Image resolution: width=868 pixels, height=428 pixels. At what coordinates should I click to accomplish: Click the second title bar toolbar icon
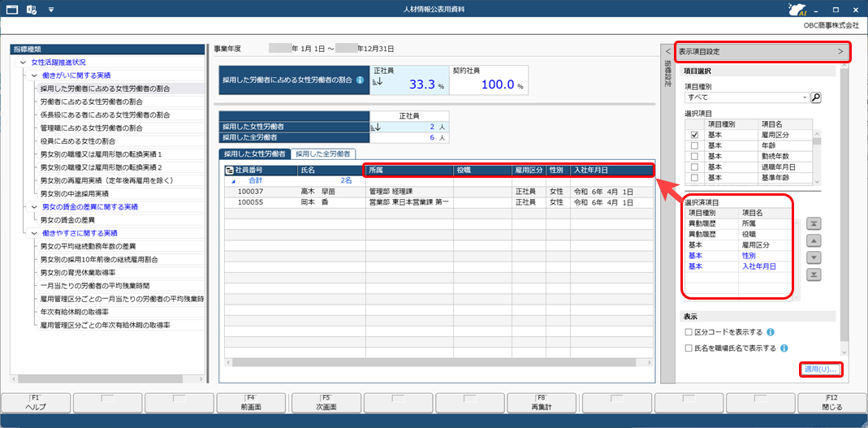point(32,10)
